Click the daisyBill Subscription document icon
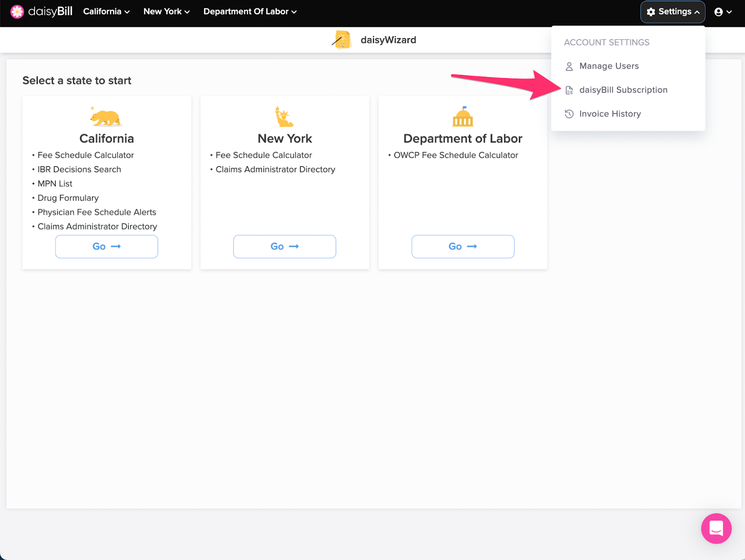 point(569,90)
